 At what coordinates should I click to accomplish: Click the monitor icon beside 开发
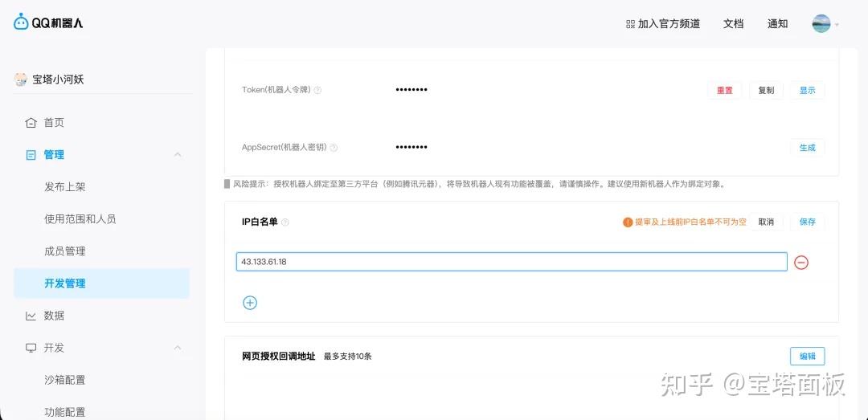pos(31,348)
